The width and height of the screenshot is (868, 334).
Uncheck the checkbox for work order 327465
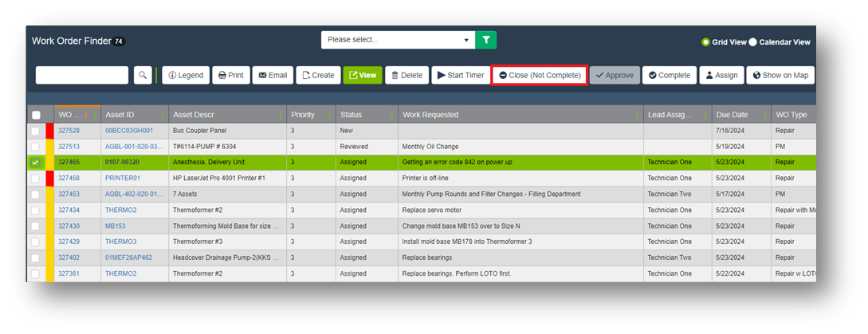point(34,162)
